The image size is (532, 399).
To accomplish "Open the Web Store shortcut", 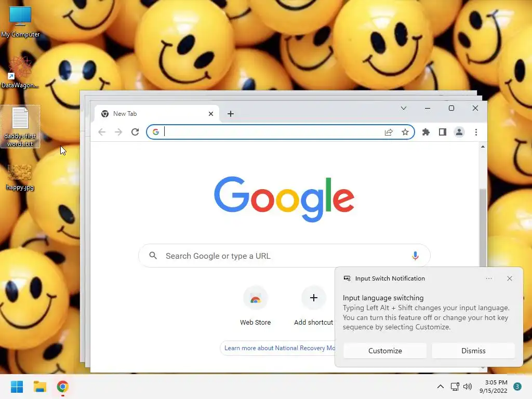I will tap(255, 307).
